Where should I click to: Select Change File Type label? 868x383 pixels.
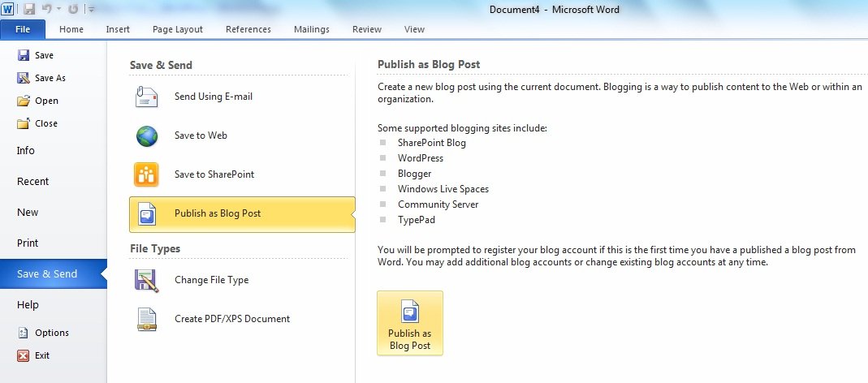tap(211, 280)
